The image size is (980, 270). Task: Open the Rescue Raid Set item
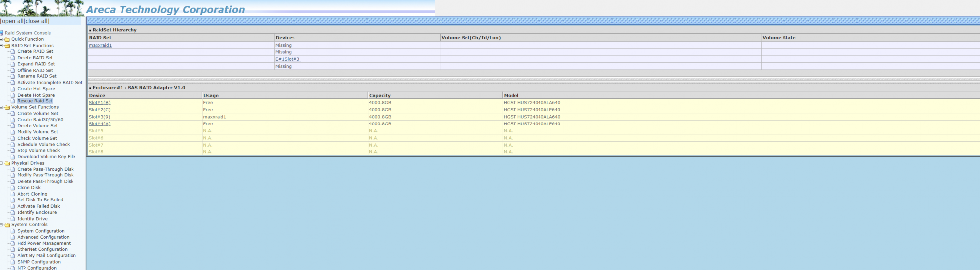35,101
